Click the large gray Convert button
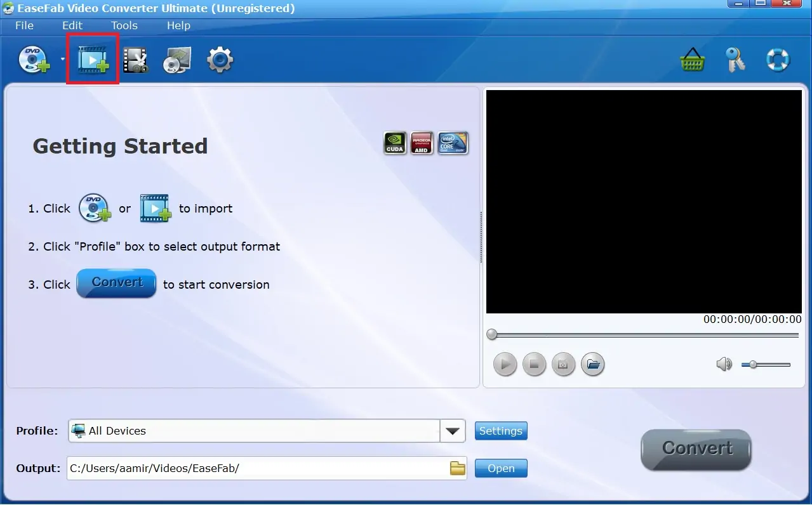The image size is (812, 505). [696, 449]
